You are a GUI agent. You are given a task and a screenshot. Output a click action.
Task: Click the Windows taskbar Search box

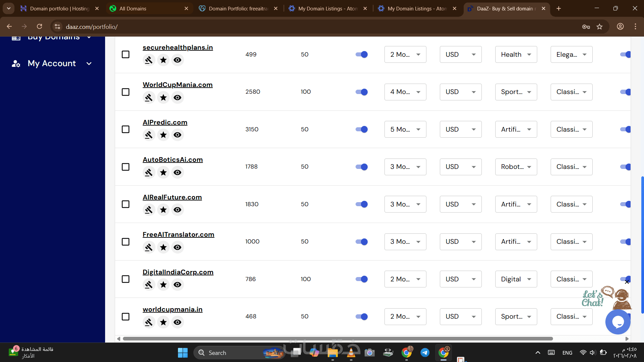click(x=239, y=353)
